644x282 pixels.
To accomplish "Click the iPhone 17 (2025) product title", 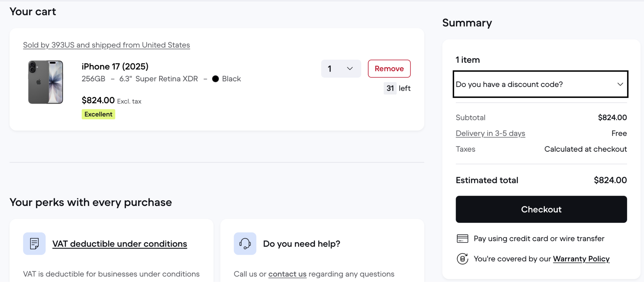I will (115, 67).
